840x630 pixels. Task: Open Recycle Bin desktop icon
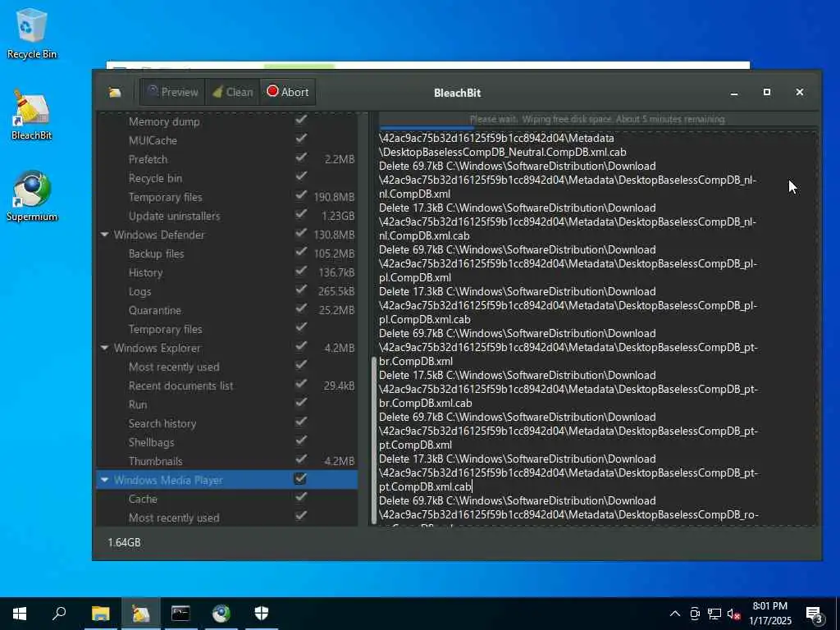click(32, 33)
